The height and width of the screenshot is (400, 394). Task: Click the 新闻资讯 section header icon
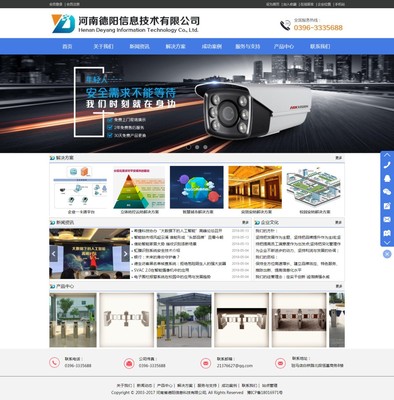(x=52, y=222)
